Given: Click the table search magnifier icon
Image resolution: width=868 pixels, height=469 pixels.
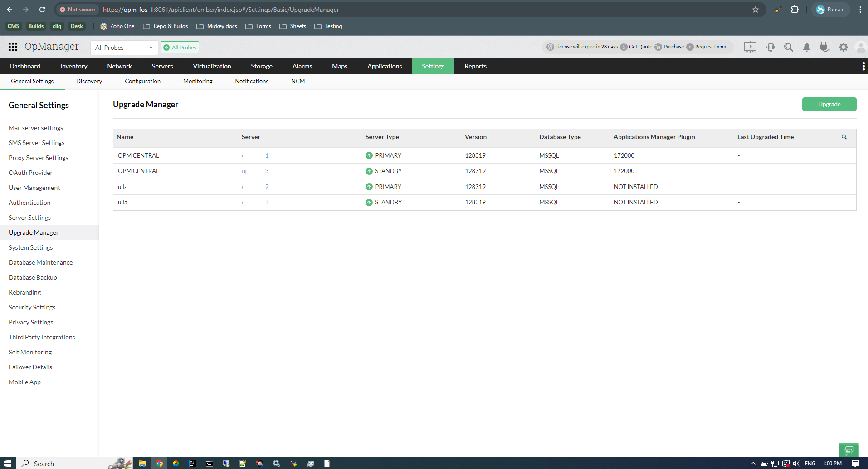Looking at the screenshot, I should click(x=844, y=137).
